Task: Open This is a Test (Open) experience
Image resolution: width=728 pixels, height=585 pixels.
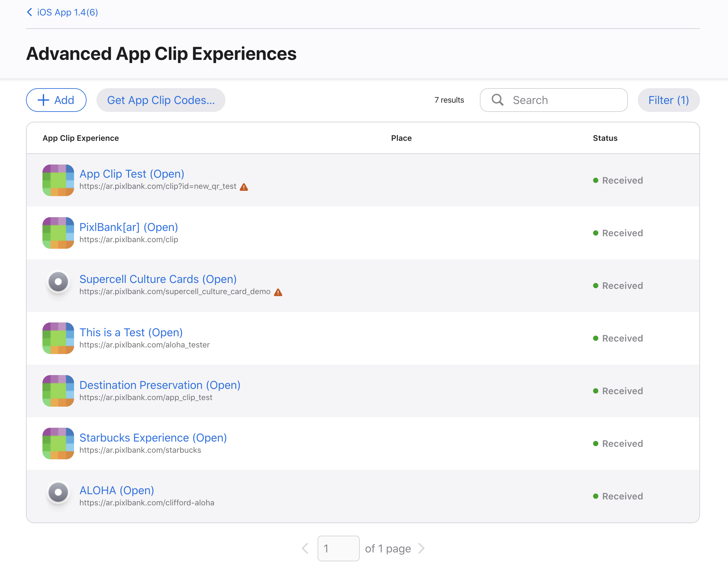Action: coord(131,332)
